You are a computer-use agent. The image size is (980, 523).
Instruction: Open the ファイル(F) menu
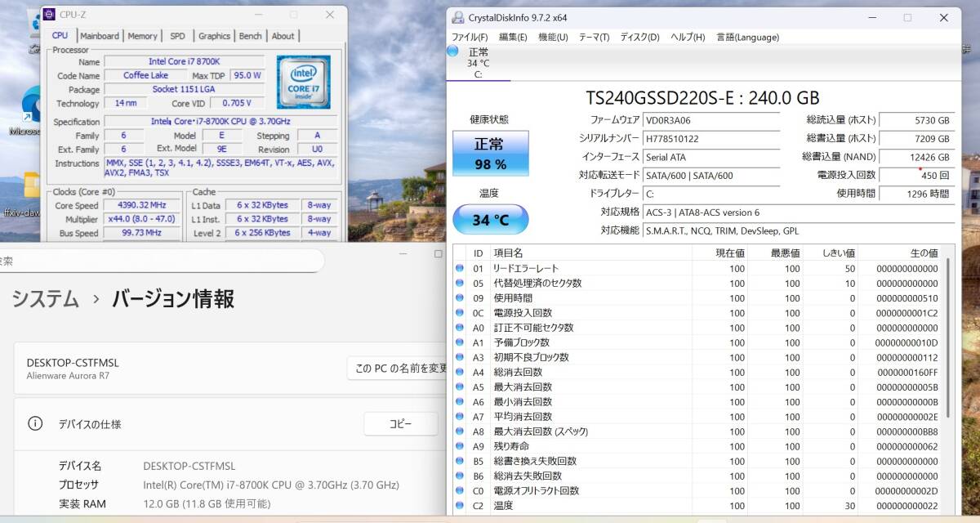(470, 38)
